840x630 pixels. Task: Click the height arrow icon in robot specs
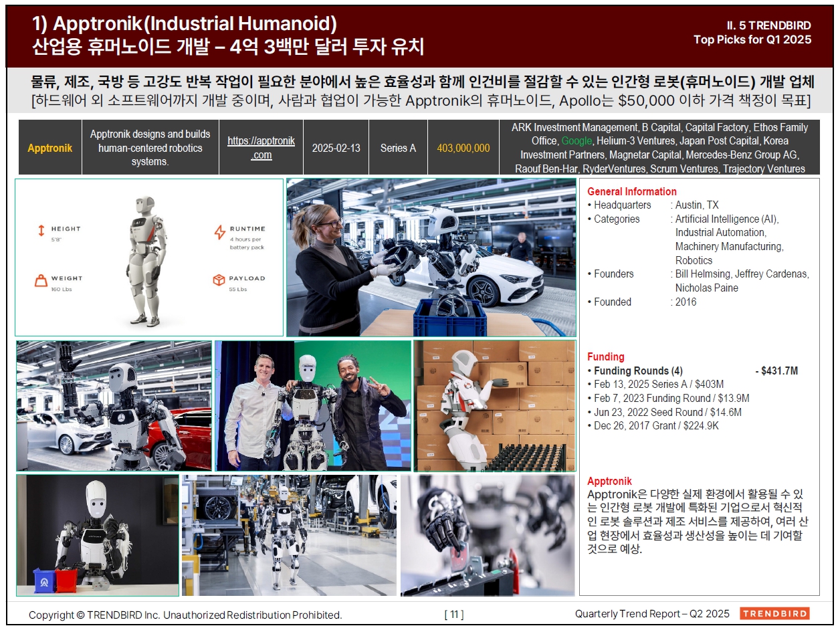pyautogui.click(x=41, y=231)
